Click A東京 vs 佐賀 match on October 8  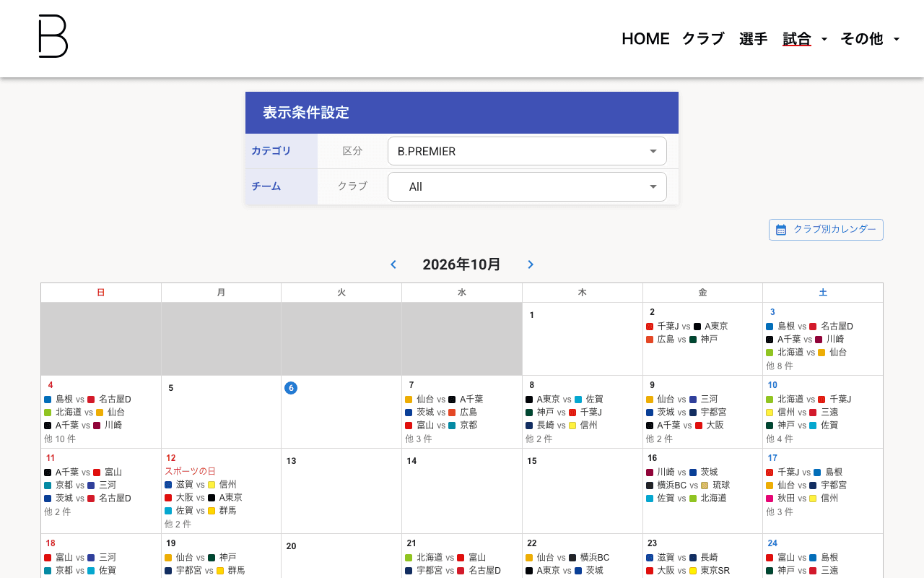tap(565, 400)
